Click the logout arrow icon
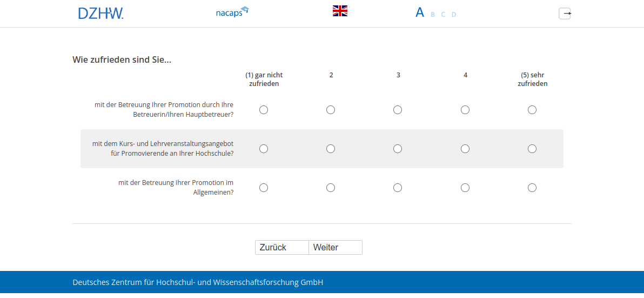Viewport: 644px width, 298px height. coord(565,14)
